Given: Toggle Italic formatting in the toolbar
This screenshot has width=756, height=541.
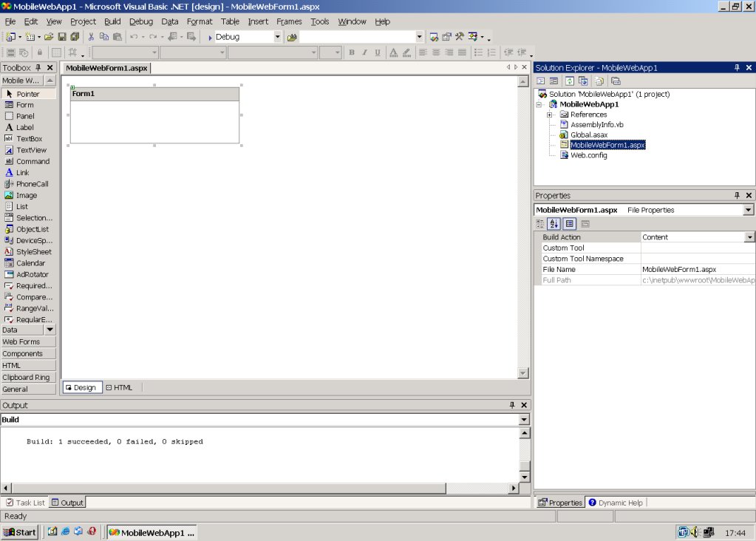Looking at the screenshot, I should (x=364, y=52).
